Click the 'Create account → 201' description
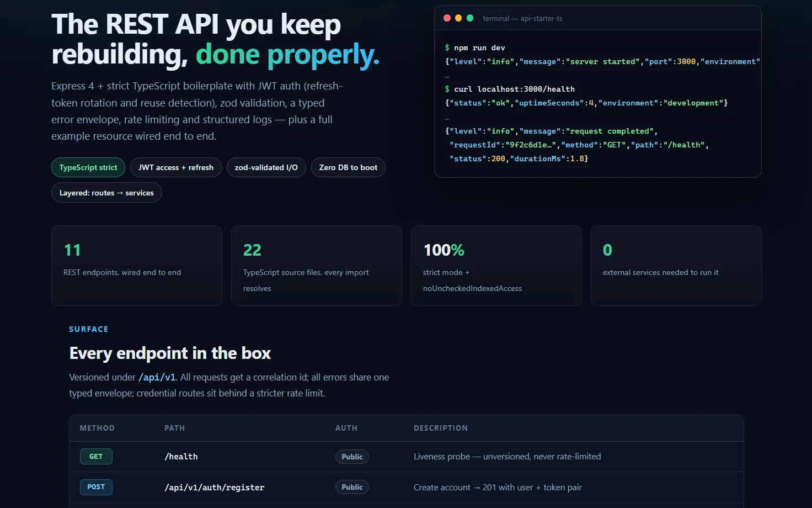Viewport: 812px width, 508px height. 498,488
